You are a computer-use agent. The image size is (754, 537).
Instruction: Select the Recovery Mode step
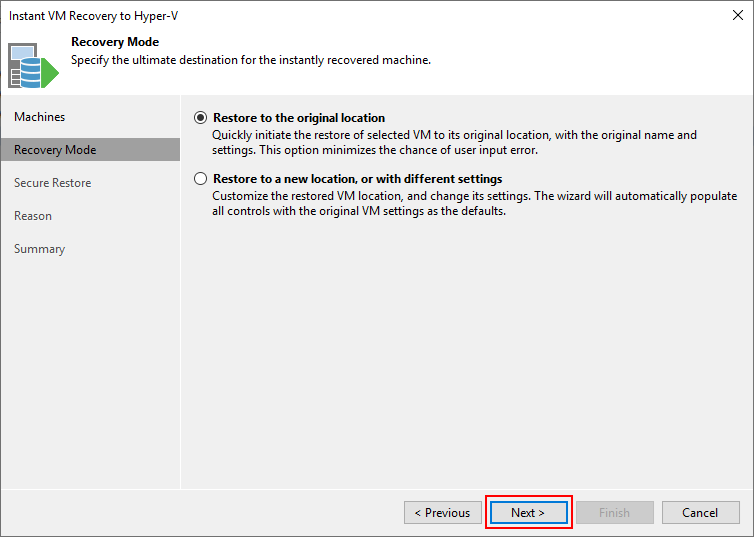tap(90, 150)
